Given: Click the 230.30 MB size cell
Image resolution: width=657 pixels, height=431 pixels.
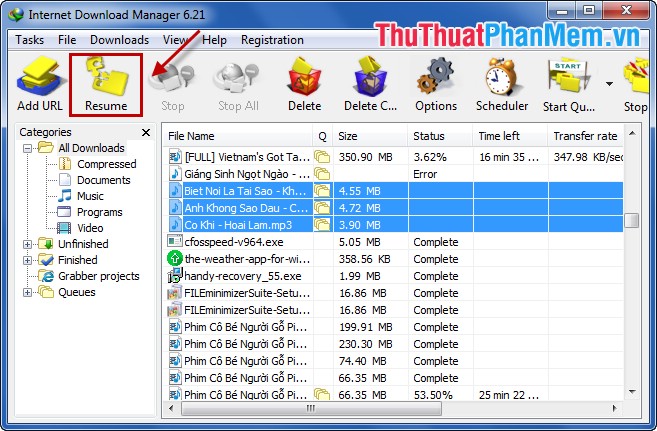Looking at the screenshot, I should (365, 344).
